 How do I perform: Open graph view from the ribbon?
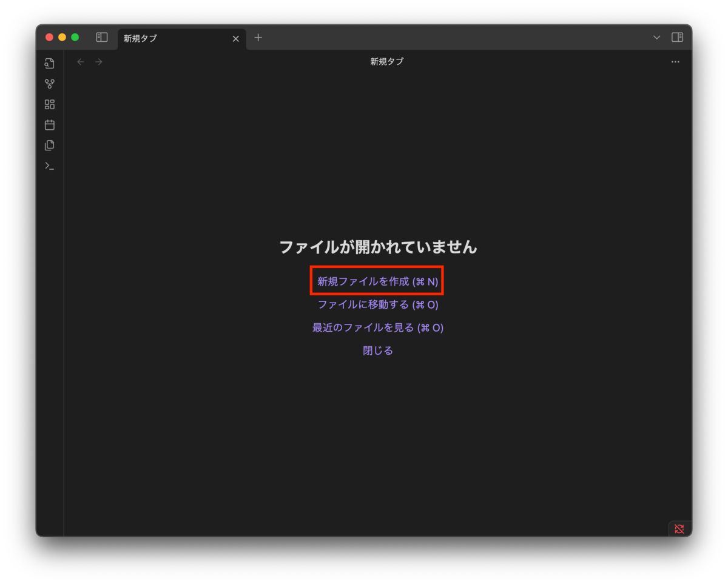click(50, 84)
